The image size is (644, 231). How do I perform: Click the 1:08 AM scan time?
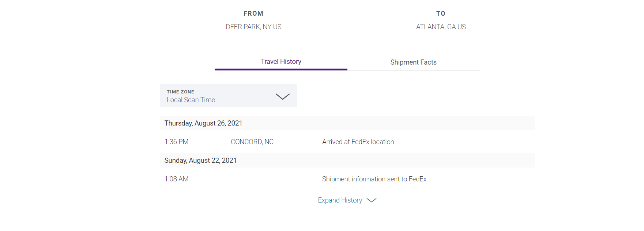point(176,179)
